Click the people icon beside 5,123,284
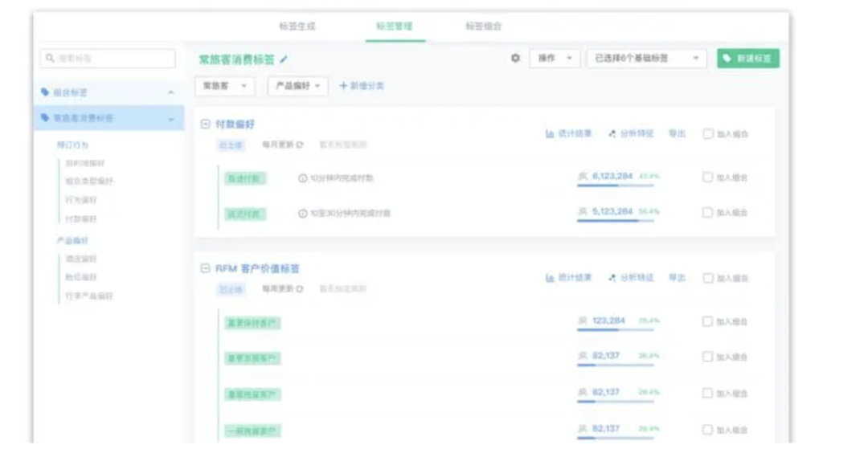The width and height of the screenshot is (868, 449). (583, 211)
